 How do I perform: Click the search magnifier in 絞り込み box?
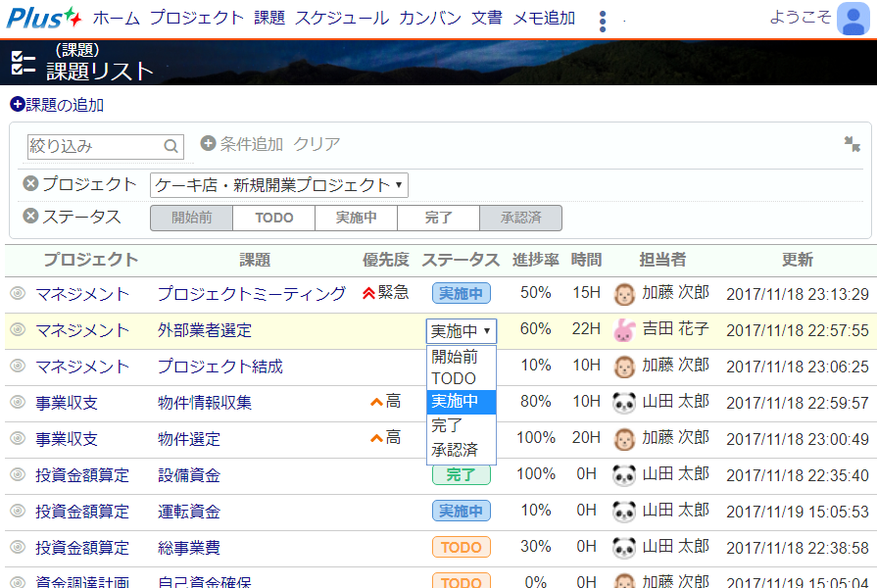coord(171,147)
